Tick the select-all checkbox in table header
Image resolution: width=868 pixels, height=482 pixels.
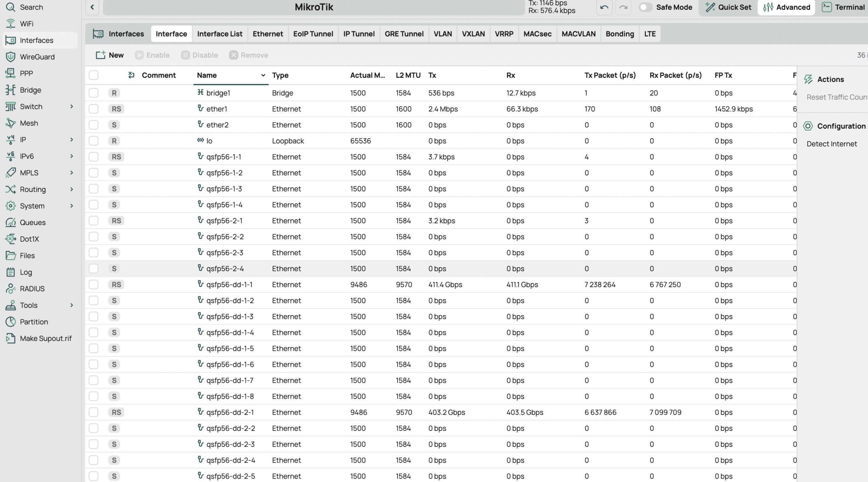(94, 75)
